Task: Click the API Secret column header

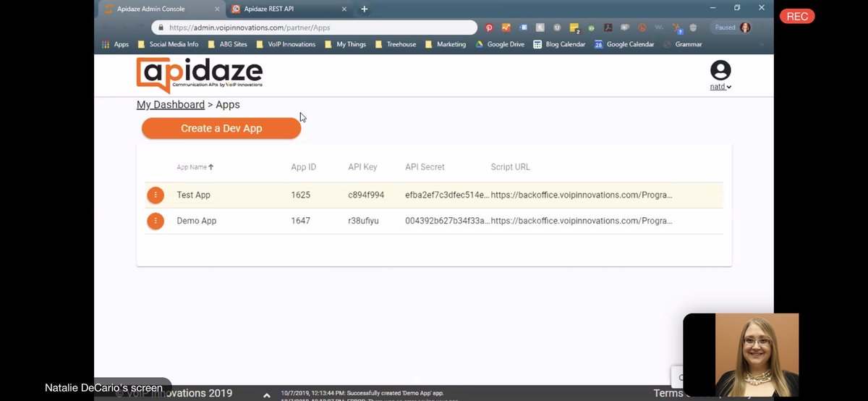Action: (x=425, y=167)
